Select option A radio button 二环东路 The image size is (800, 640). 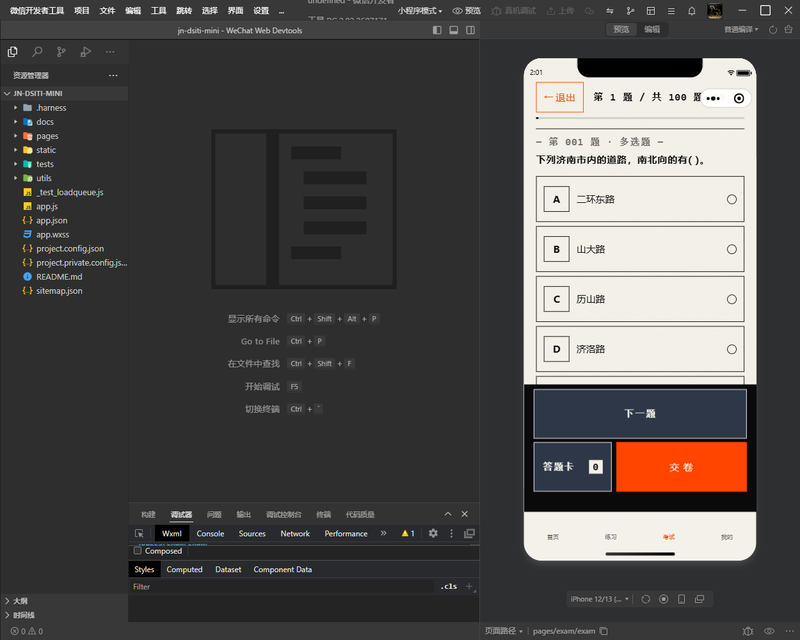(x=732, y=199)
